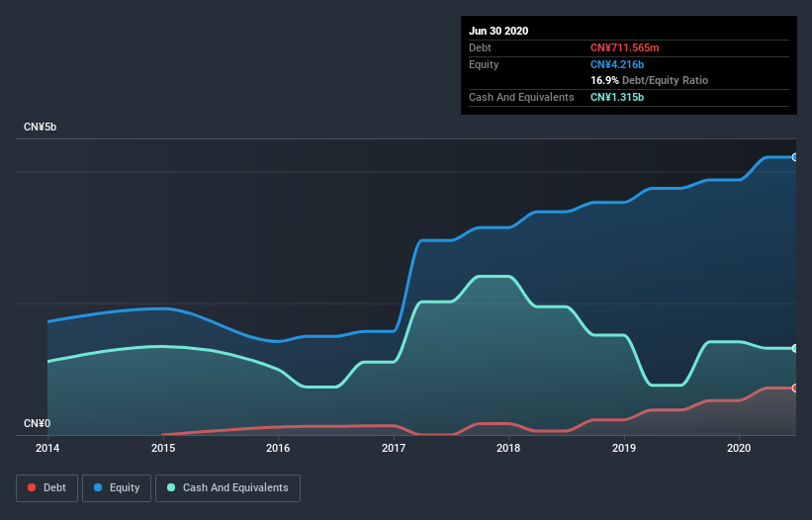Click the Debt label in the tooltip
This screenshot has width=812, height=520.
[480, 48]
